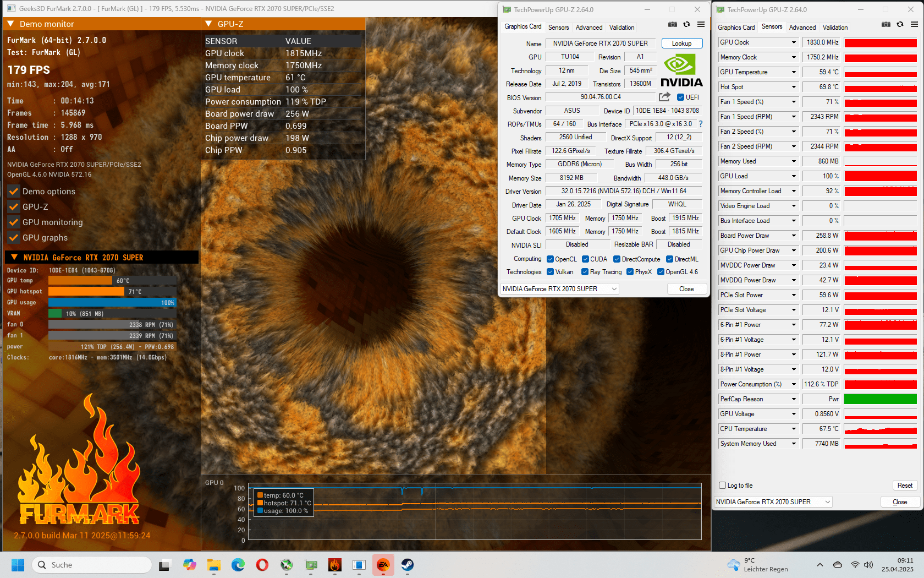
Task: Switch to Validation tab in Sensors window
Action: tap(835, 28)
